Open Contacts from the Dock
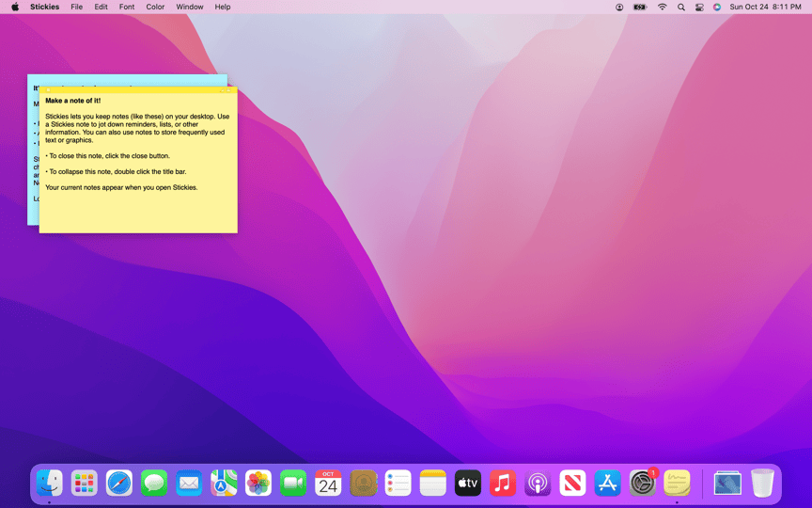 click(363, 484)
